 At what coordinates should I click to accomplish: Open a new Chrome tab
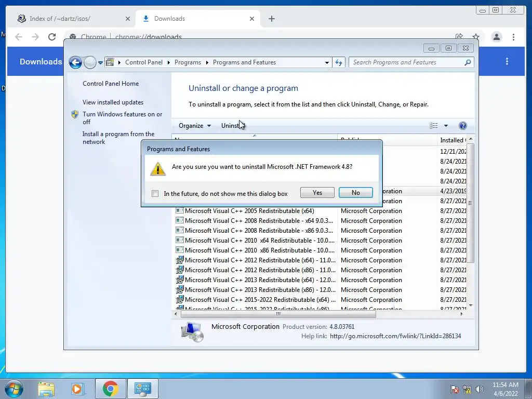click(271, 19)
